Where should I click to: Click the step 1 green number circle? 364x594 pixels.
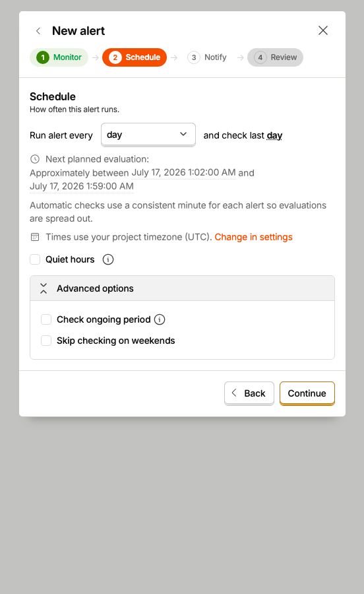click(x=43, y=57)
